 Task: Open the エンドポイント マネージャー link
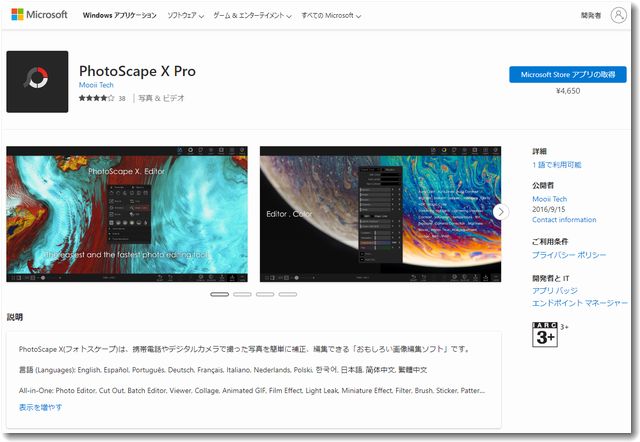click(x=580, y=303)
